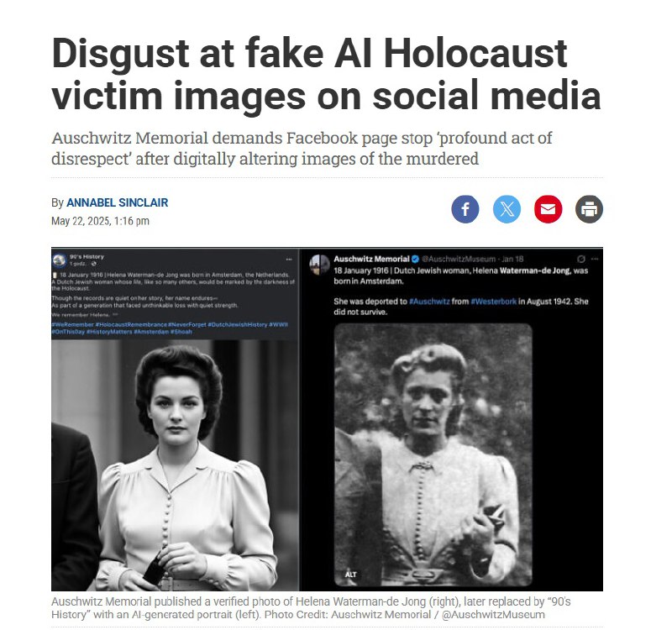Image resolution: width=672 pixels, height=630 pixels.
Task: Open the 90's History post options menu
Action: point(289,260)
